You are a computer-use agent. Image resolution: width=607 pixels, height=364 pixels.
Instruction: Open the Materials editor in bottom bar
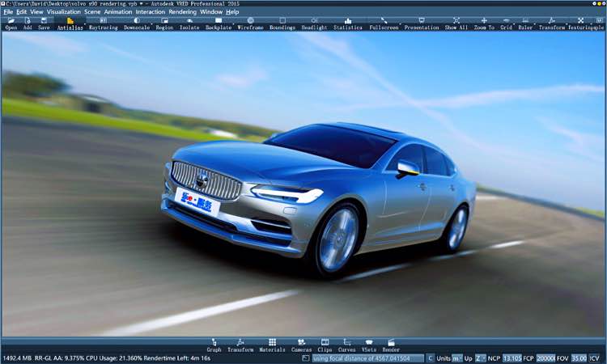[x=272, y=345]
